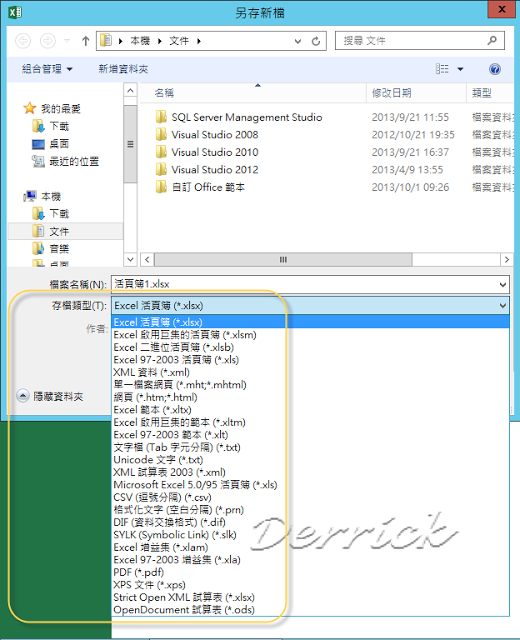Select 自訂 Office 範本 folder

(x=208, y=187)
